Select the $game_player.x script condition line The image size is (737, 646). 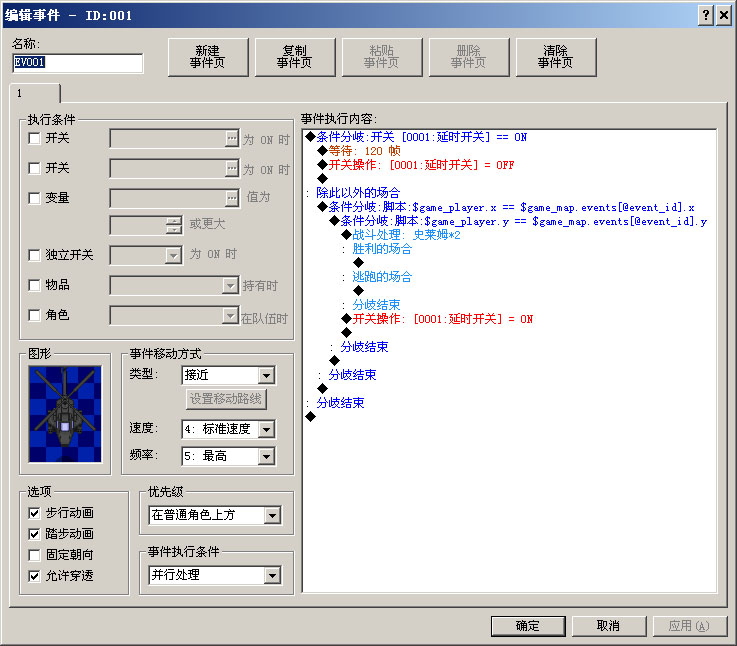pyautogui.click(x=505, y=207)
